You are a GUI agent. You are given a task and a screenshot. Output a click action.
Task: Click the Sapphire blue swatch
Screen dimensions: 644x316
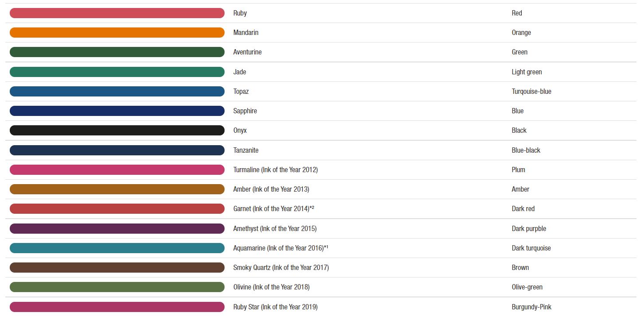click(x=117, y=111)
